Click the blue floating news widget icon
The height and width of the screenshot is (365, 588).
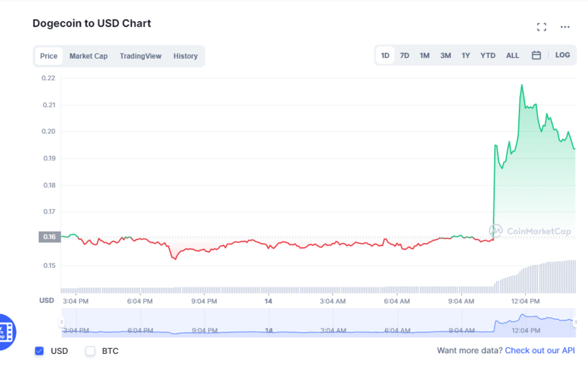click(7, 332)
